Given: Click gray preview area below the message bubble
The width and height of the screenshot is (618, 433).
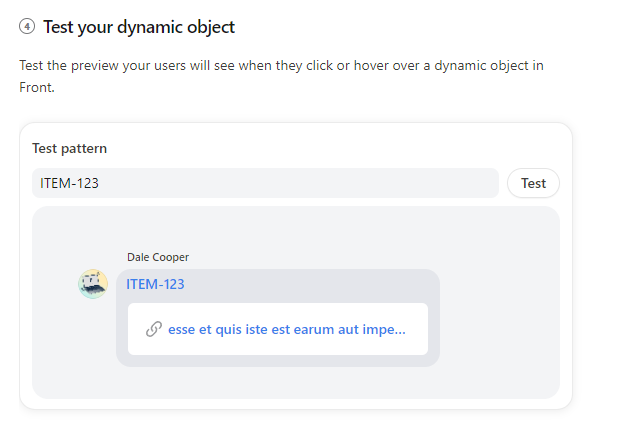Looking at the screenshot, I should point(280,383).
